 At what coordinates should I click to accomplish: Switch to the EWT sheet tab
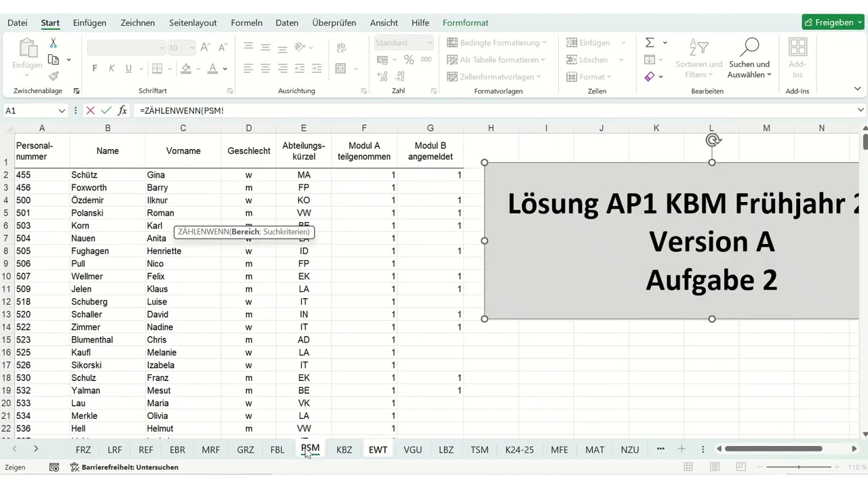tap(378, 449)
